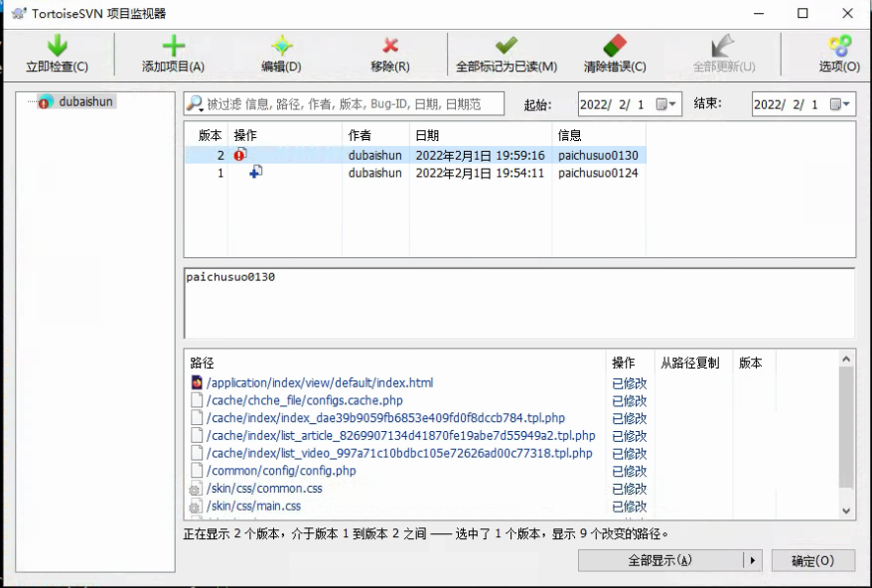
Task: Select /application/index/view/default/index.html path
Action: tap(320, 382)
